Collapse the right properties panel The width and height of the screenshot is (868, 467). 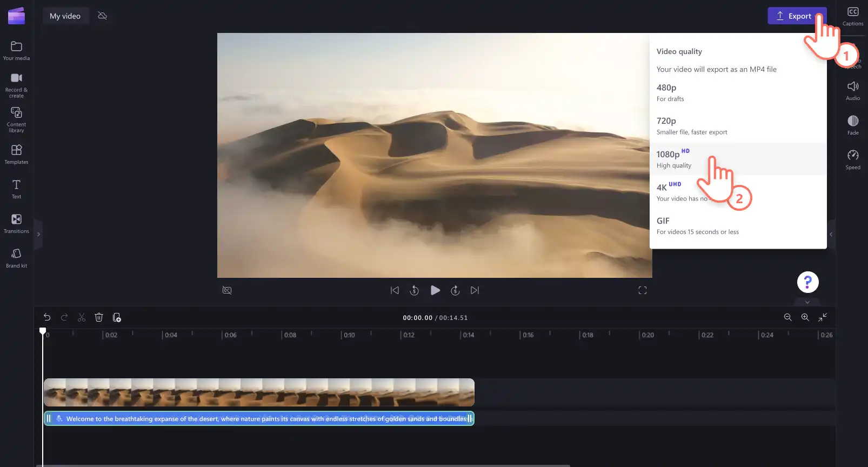tap(831, 234)
